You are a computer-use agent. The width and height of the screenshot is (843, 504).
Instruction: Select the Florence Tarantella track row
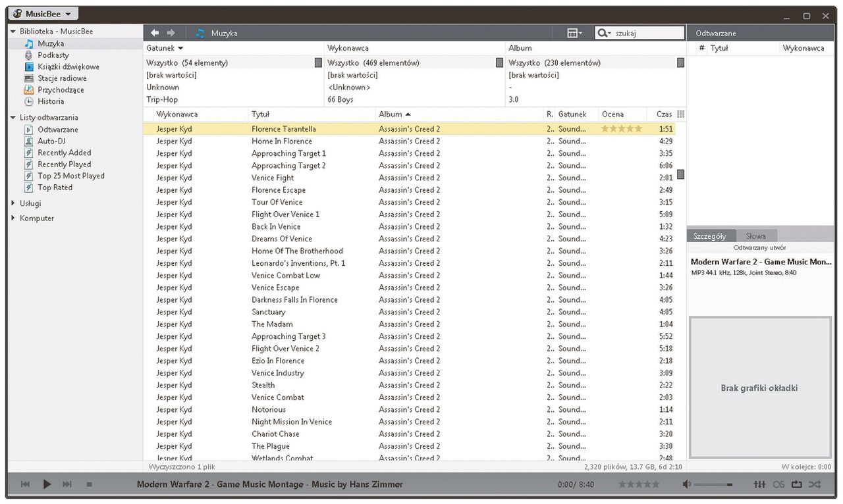(x=409, y=129)
